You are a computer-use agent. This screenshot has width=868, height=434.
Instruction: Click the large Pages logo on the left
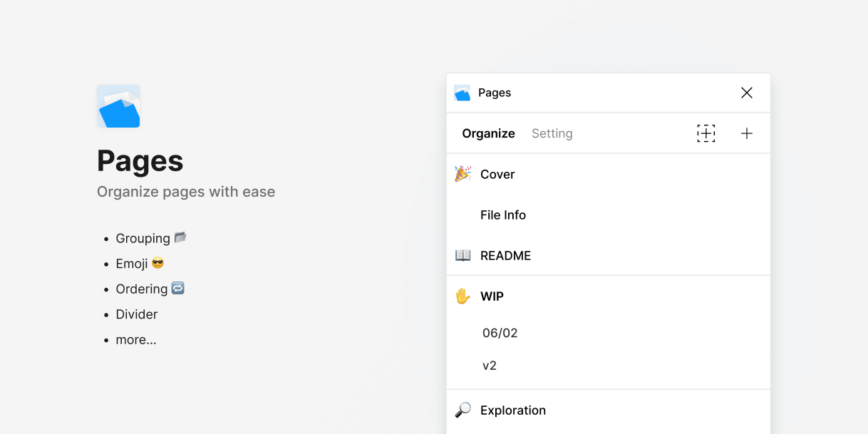tap(118, 106)
